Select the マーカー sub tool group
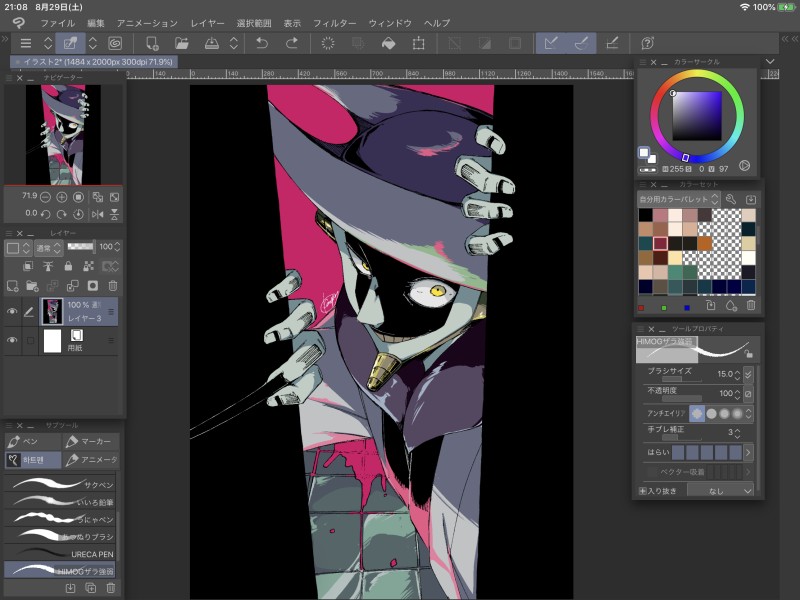Viewport: 800px width, 600px height. click(91, 441)
